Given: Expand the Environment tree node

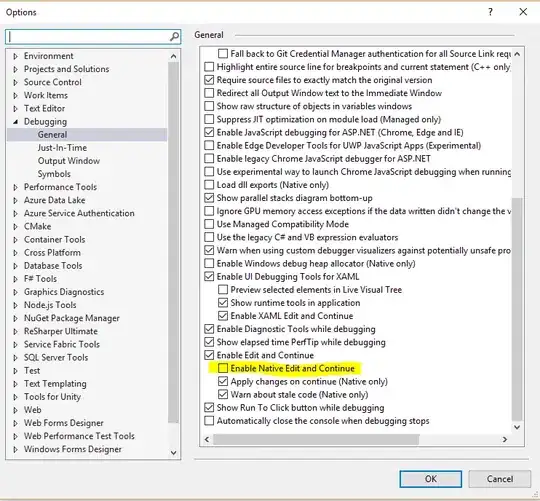Looking at the screenshot, I should tap(15, 56).
